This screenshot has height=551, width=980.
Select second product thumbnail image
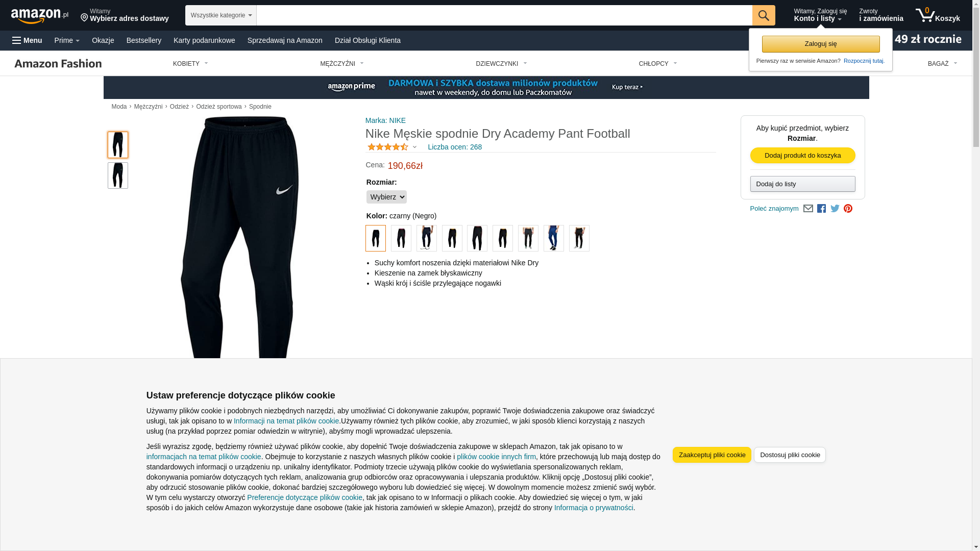tap(118, 176)
